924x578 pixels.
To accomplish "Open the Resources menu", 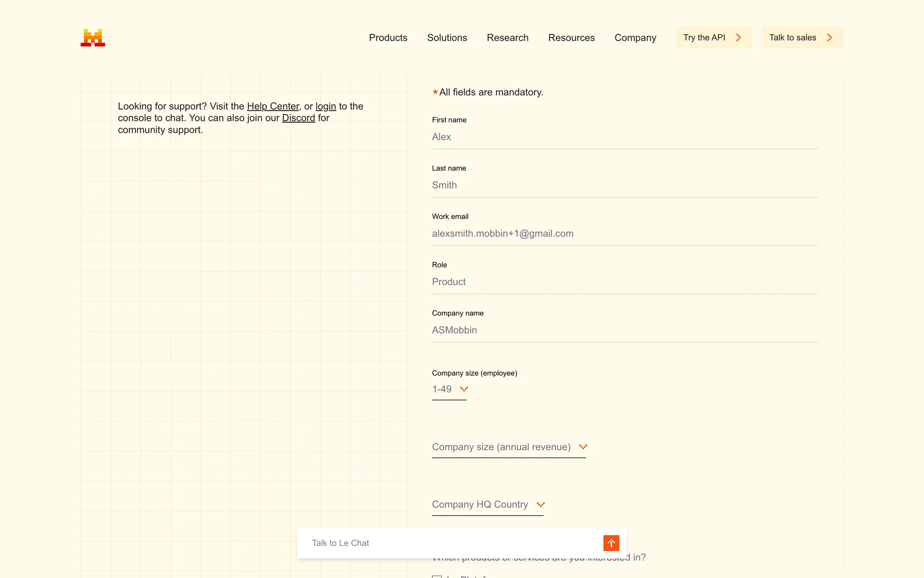I will (x=571, y=38).
